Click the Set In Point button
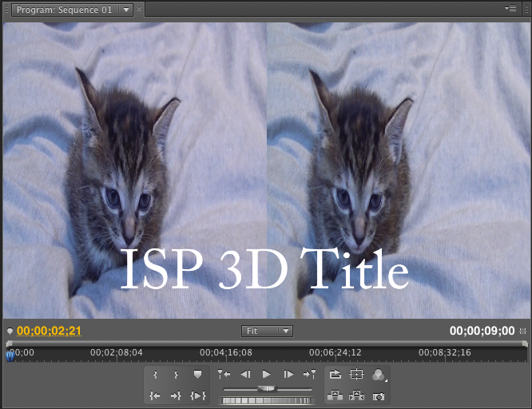 pos(155,375)
